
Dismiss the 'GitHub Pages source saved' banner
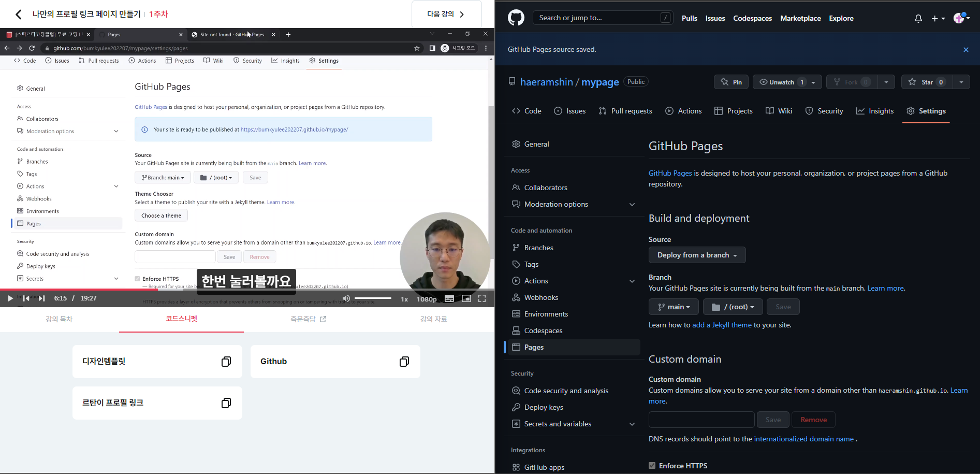pos(966,50)
